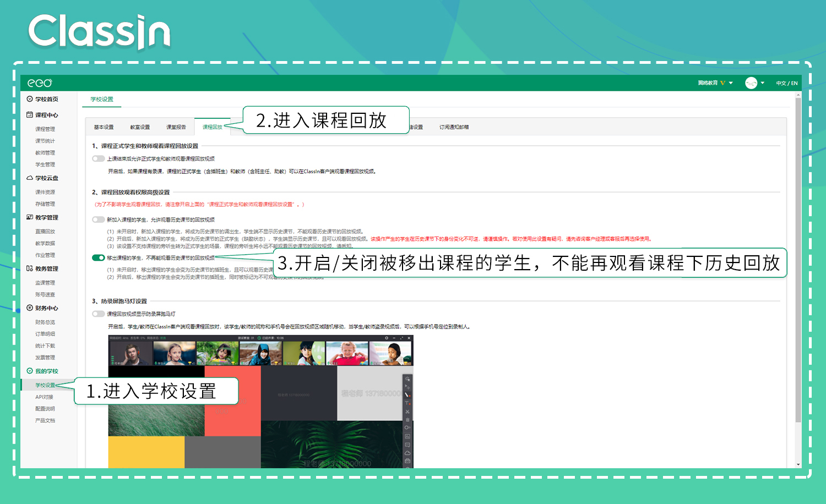Open 学校首页 in the sidebar
Viewport: 826px width, 504px height.
42,99
